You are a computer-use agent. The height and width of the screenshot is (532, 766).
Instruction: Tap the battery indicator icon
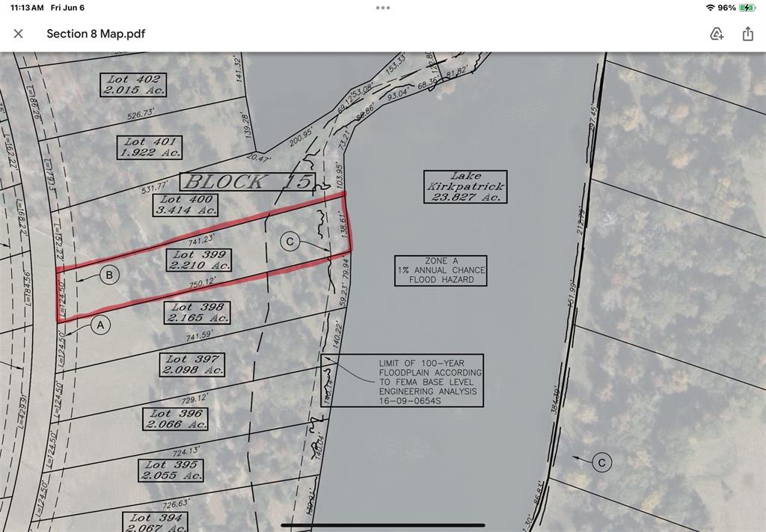point(747,7)
